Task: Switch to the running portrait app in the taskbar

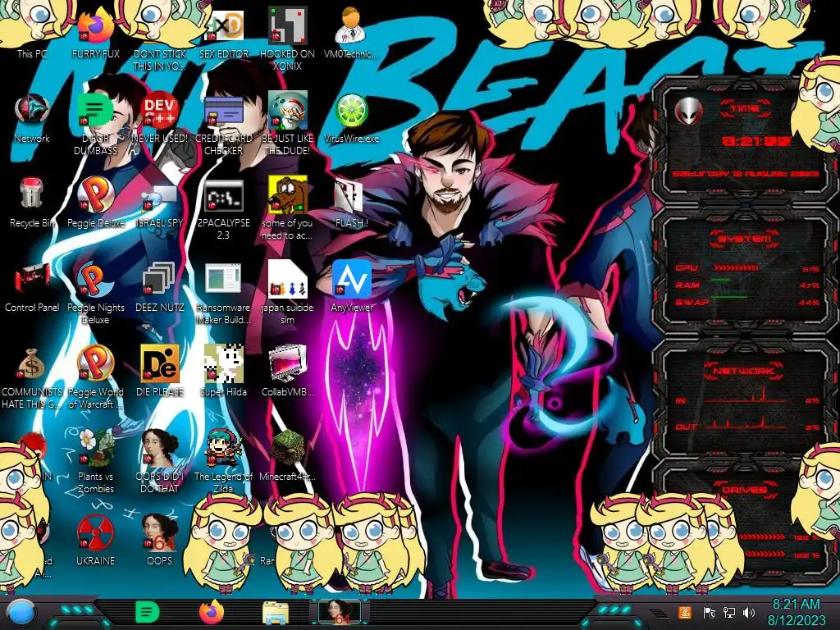Action: (x=340, y=612)
